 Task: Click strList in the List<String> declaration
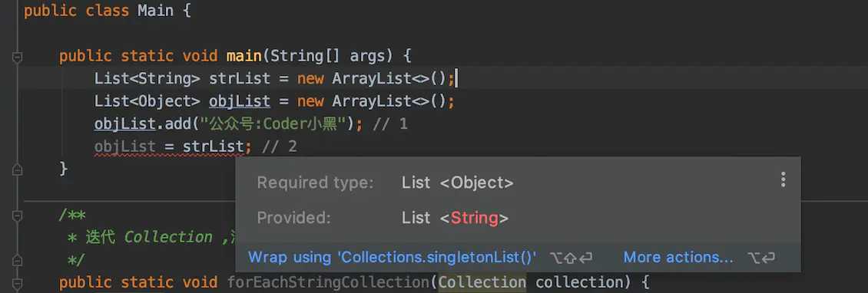pos(240,78)
